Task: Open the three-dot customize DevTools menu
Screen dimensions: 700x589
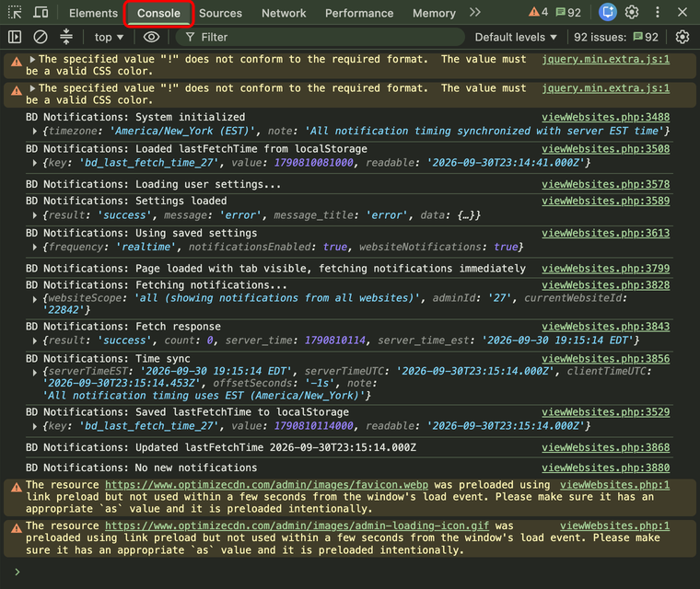Action: (657, 13)
